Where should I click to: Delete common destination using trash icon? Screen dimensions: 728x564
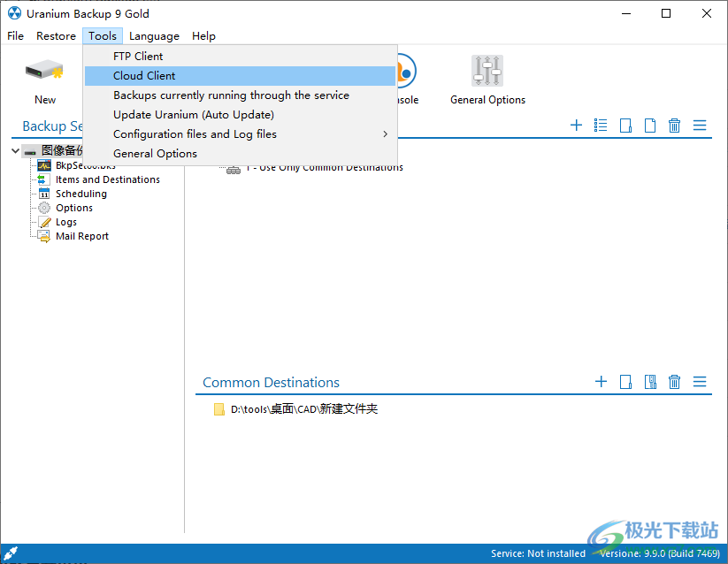[x=674, y=382]
